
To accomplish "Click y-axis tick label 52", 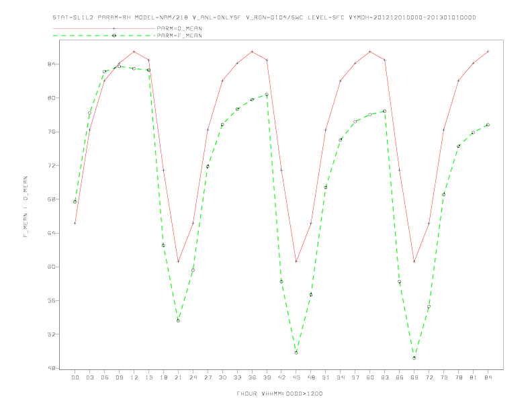I will (x=50, y=334).
